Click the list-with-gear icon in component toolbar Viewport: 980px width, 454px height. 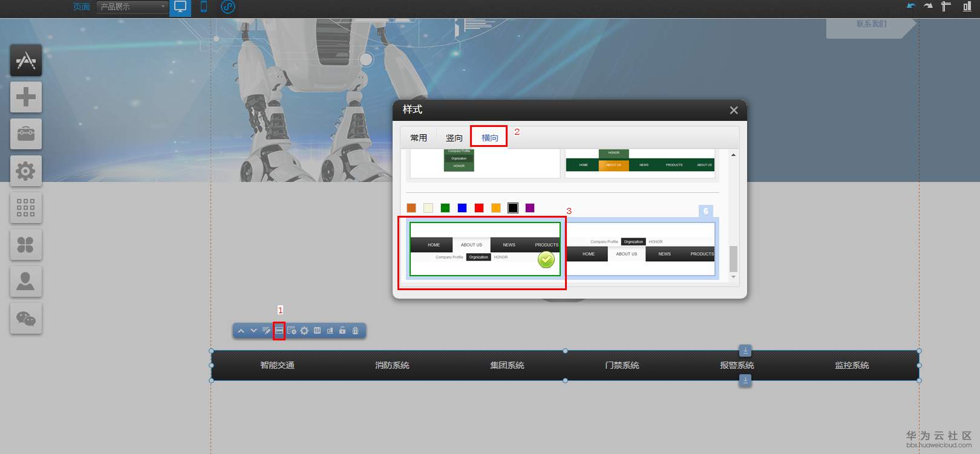[x=292, y=331]
